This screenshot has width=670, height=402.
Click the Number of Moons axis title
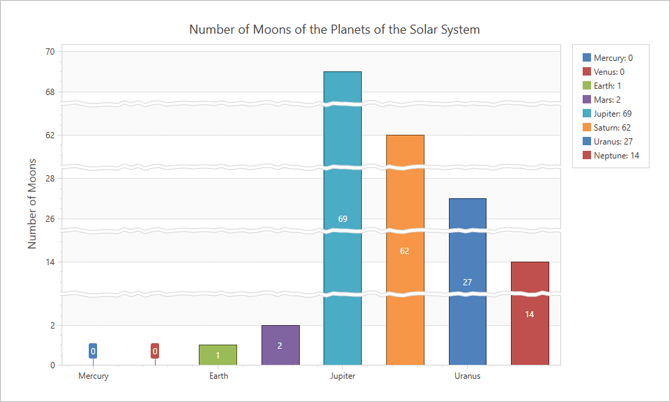(x=32, y=203)
